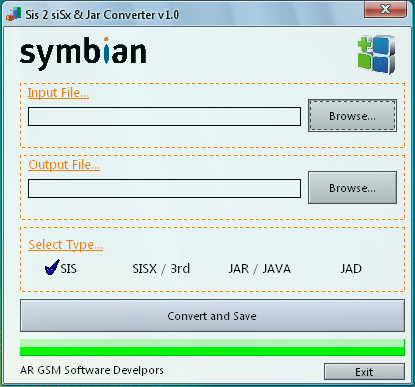
Task: Click the Exit button
Action: (x=364, y=372)
